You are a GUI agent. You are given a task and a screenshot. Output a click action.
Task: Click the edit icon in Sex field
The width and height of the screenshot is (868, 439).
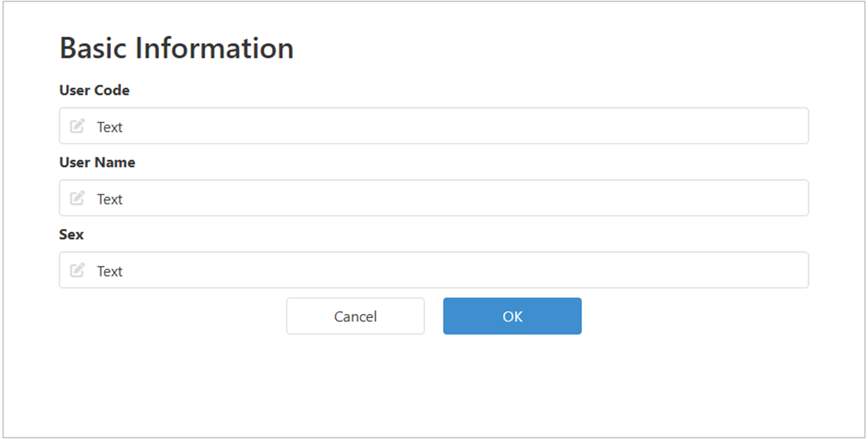click(77, 270)
